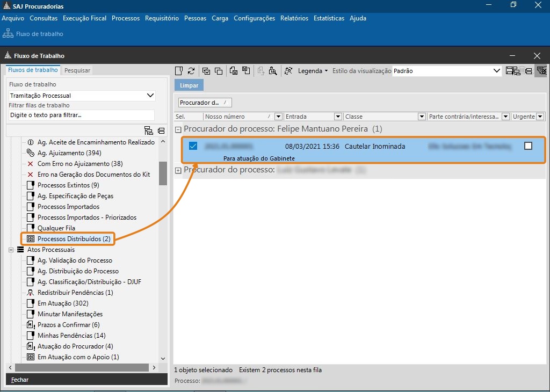
Task: Uncheck the selected process row checkbox
Action: click(x=193, y=146)
